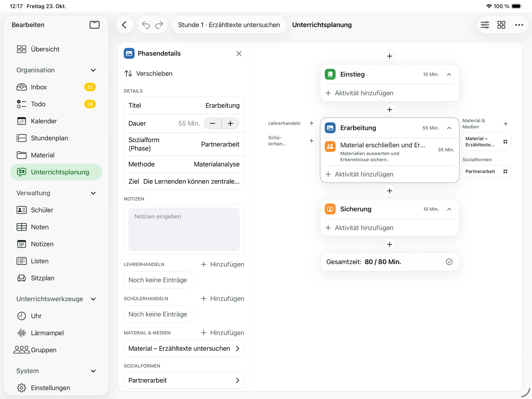Decrease Dauer with minus stepper
The width and height of the screenshot is (532, 399).
point(213,123)
